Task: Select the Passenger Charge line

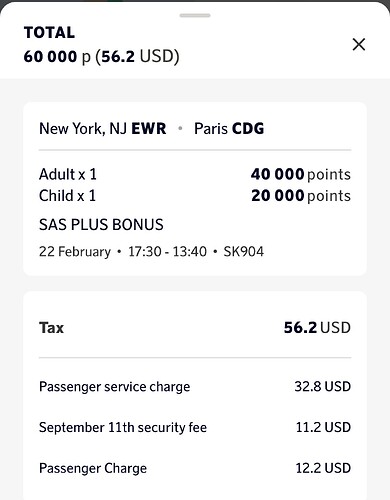Action: pyautogui.click(x=195, y=468)
